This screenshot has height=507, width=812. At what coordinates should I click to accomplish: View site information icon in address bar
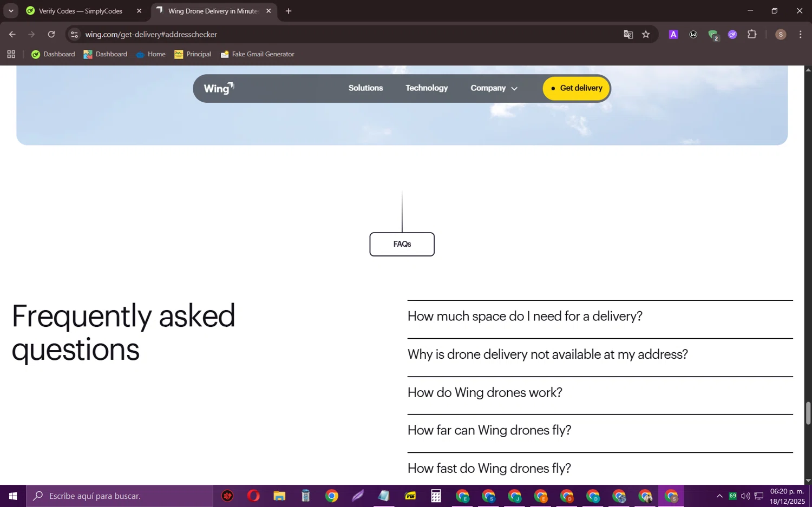coord(74,35)
